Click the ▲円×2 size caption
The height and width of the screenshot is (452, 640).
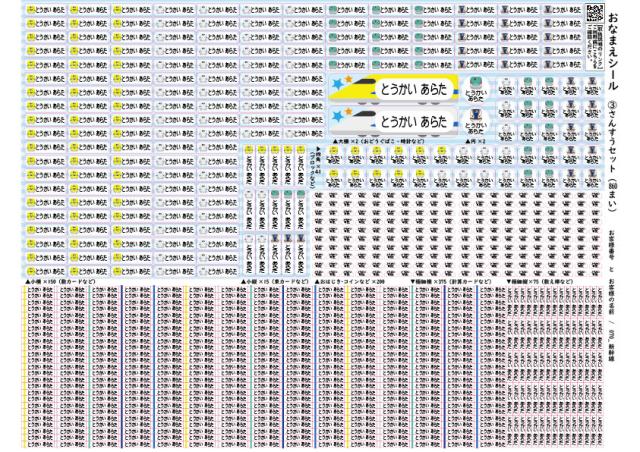(474, 143)
